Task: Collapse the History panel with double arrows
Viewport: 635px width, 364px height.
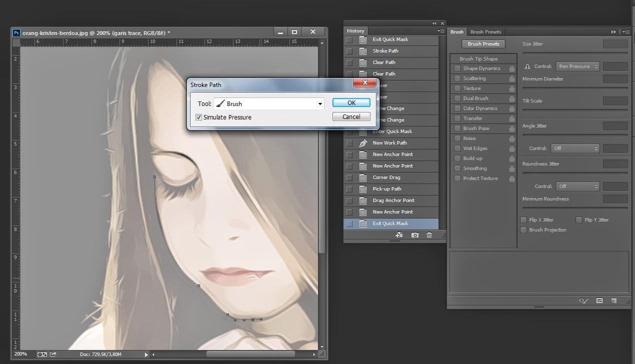Action: coord(434,23)
